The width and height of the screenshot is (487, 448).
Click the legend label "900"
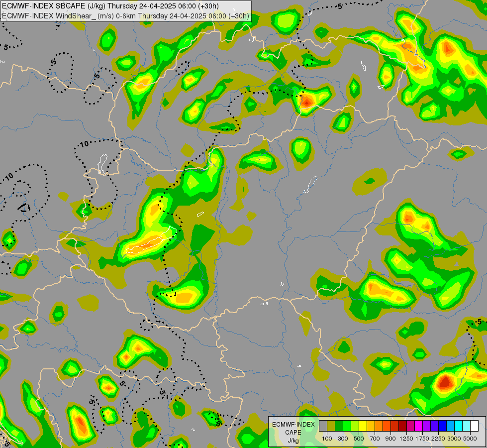click(x=390, y=439)
